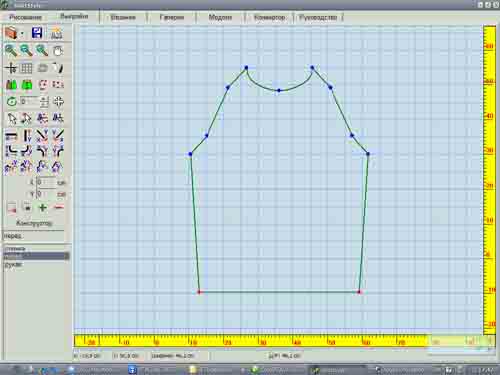500x375 pixels.
Task: Toggle the crosshair axes icon
Action: click(11, 68)
